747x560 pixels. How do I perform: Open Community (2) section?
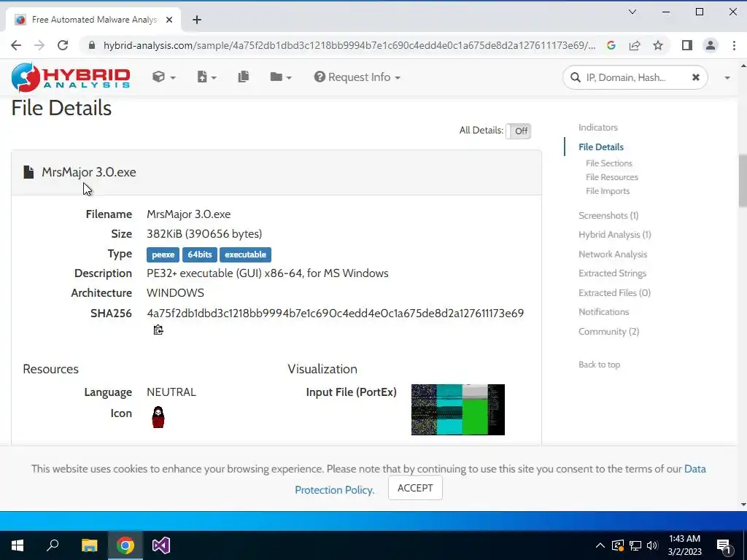click(609, 332)
